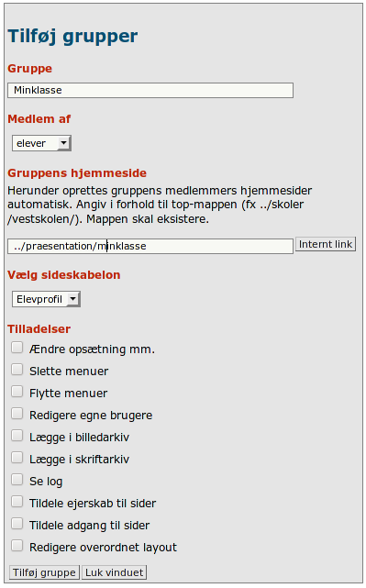The height and width of the screenshot is (588, 366).
Task: Toggle Redigere egne brugere checkbox
Action: (x=17, y=414)
